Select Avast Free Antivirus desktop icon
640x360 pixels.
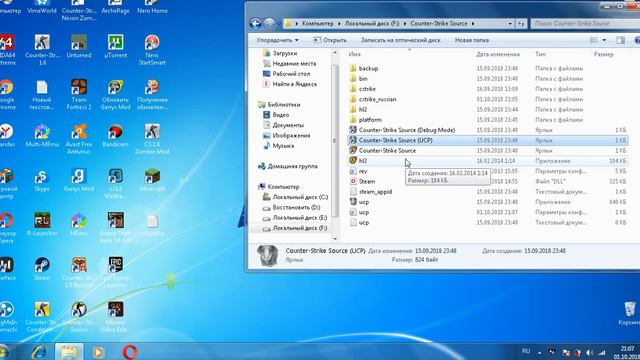pos(79,139)
